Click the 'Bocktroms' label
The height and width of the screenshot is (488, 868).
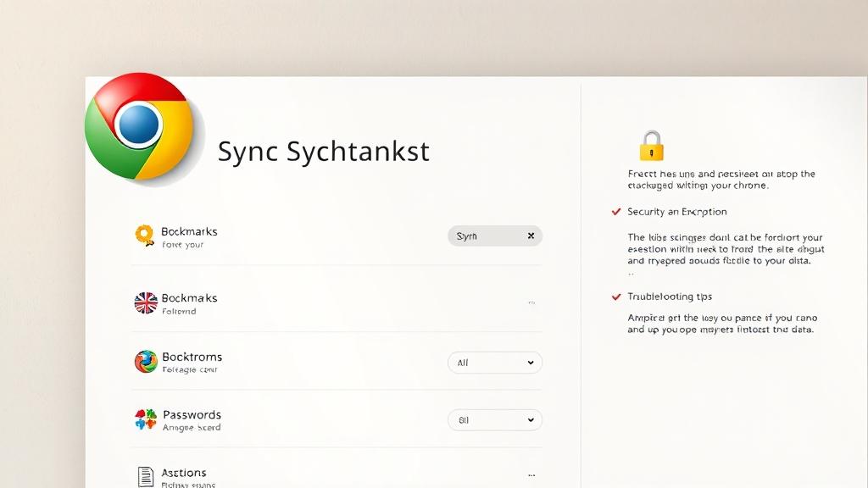(x=192, y=357)
